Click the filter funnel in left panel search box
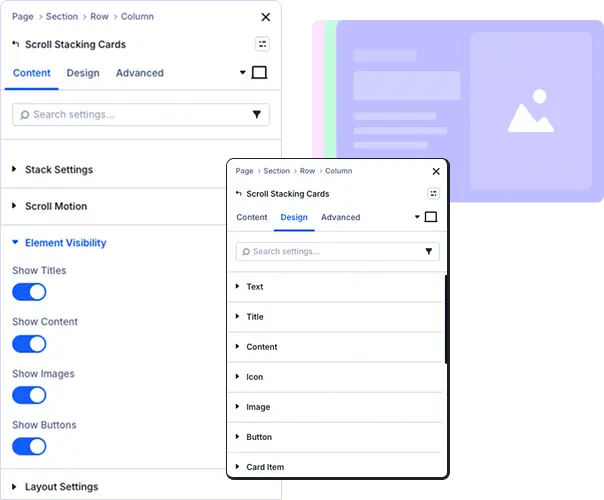The height and width of the screenshot is (500, 604). [x=257, y=115]
